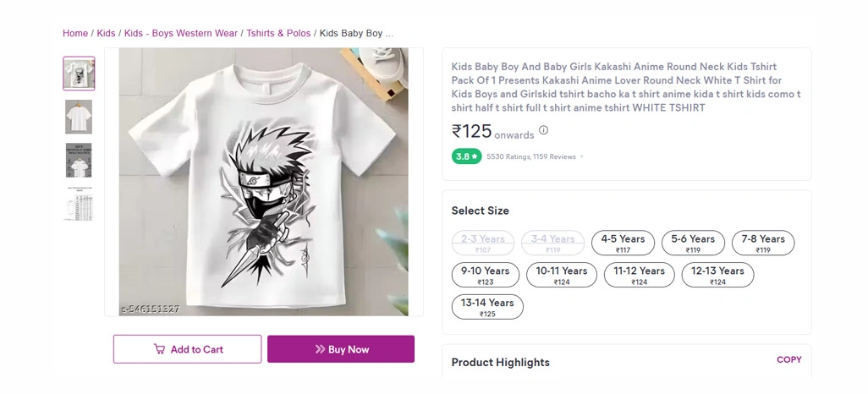Pick the 5-6 Years size option
Image resolution: width=868 pixels, height=394 pixels.
[693, 243]
